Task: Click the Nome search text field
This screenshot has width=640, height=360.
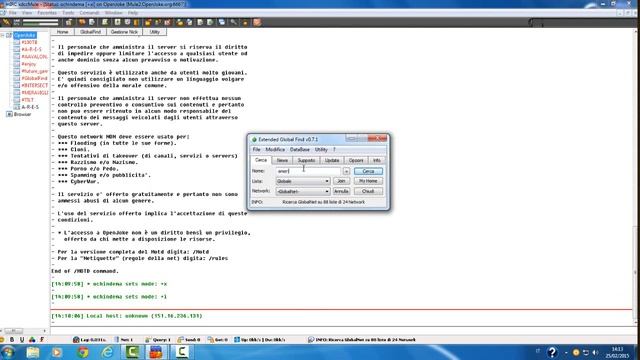Action: [308, 171]
